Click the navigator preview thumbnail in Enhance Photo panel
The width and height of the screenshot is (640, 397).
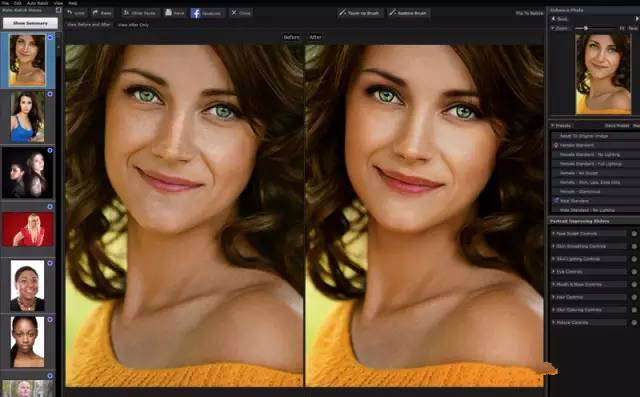click(603, 74)
